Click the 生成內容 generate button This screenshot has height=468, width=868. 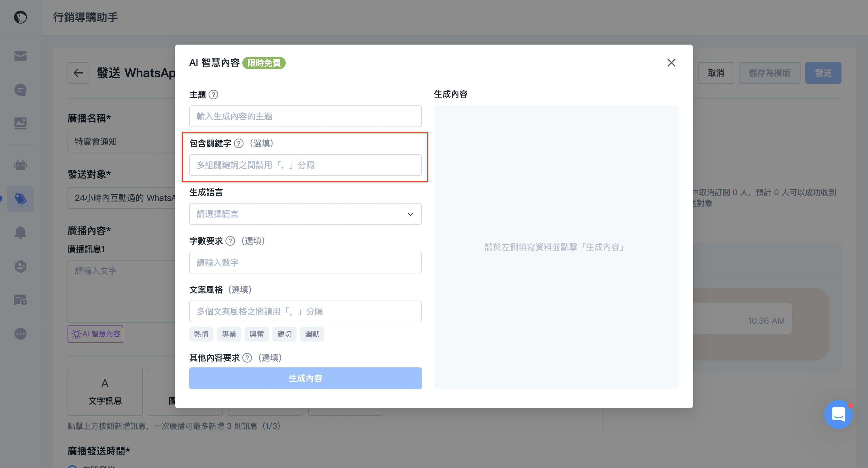[305, 378]
